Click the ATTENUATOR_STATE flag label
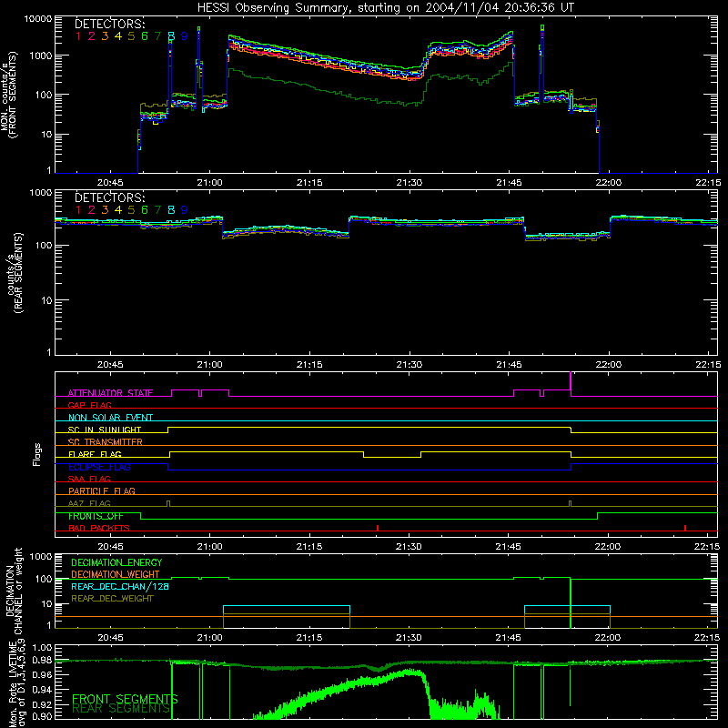 (110, 393)
